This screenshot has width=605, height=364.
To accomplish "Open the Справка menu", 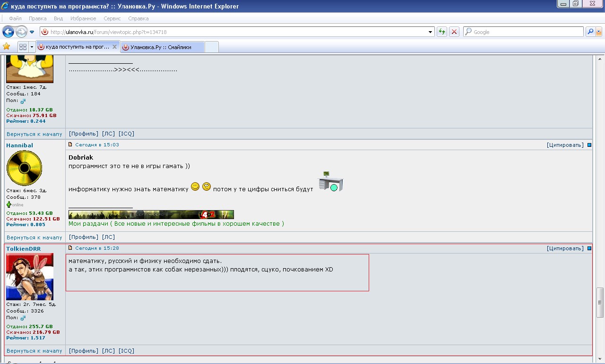I will point(138,18).
